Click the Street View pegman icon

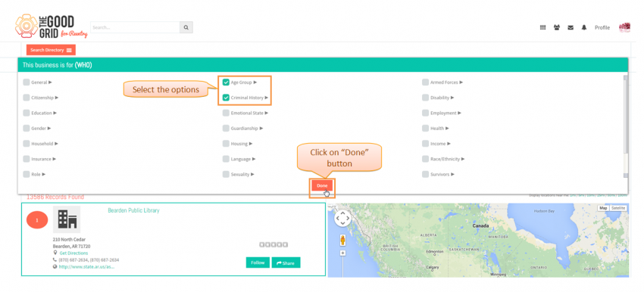pos(342,241)
